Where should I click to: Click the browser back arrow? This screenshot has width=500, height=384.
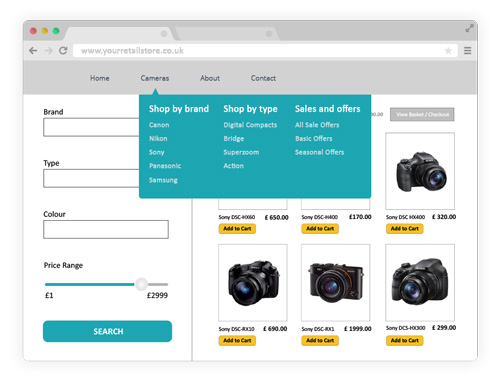point(33,51)
